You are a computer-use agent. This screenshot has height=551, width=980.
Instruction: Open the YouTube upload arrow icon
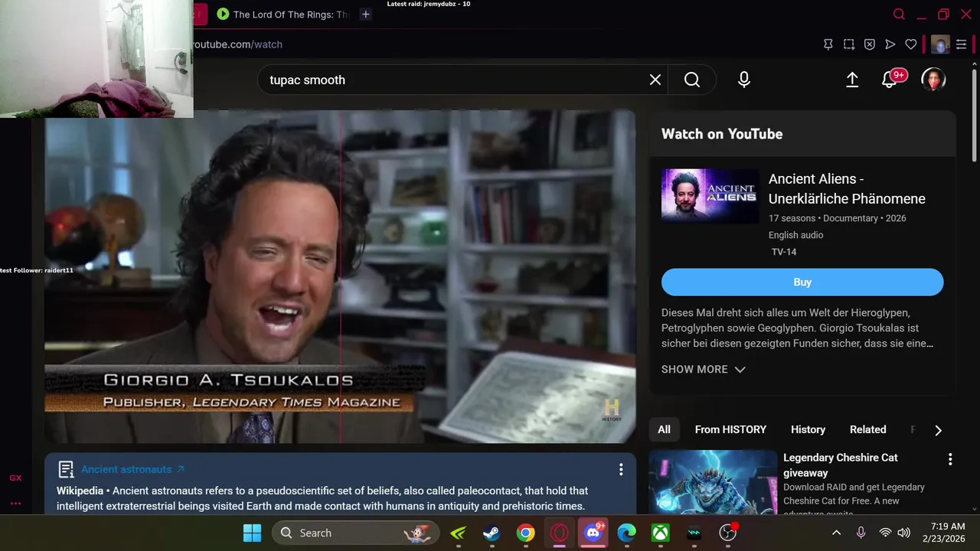[x=852, y=80]
